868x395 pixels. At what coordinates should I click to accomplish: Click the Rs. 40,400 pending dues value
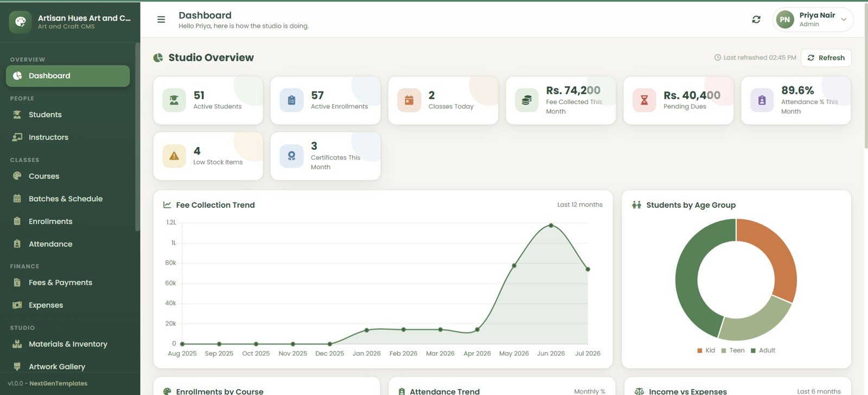click(x=692, y=95)
